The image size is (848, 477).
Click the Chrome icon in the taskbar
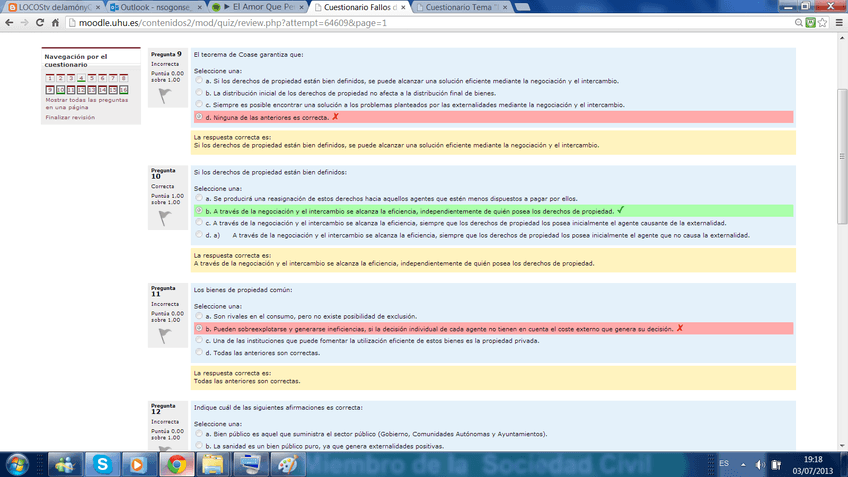point(176,464)
